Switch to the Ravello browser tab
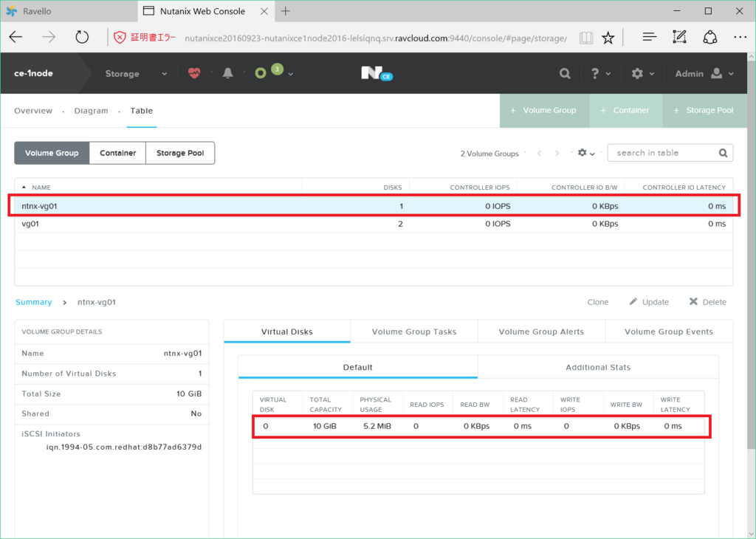756x539 pixels. coord(69,11)
